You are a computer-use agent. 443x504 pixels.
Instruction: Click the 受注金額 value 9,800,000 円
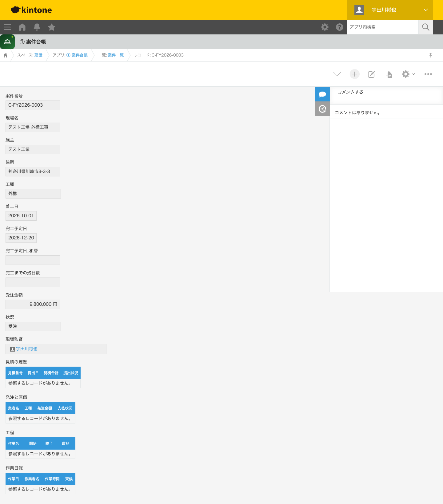click(33, 304)
